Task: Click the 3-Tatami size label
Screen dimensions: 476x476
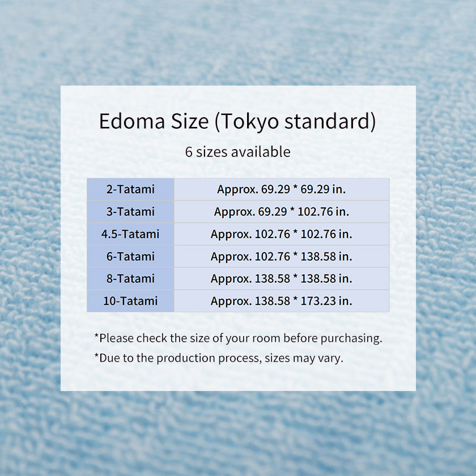Action: tap(130, 212)
